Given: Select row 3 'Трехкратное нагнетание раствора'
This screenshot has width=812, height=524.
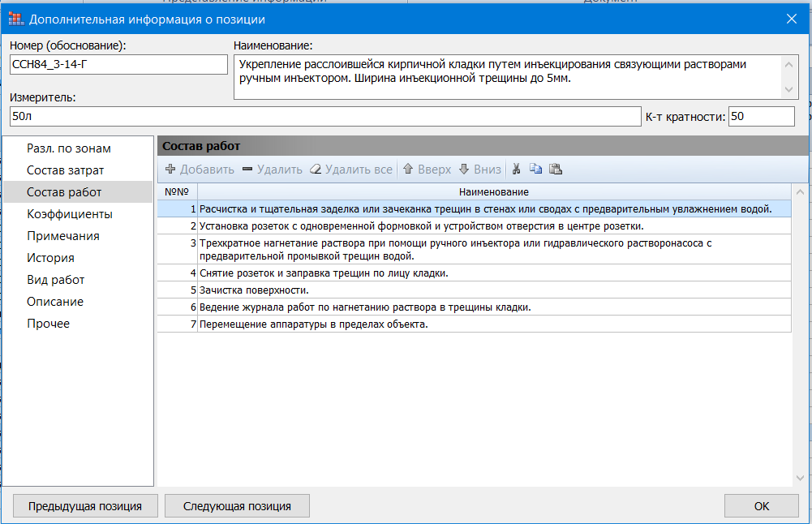Looking at the screenshot, I should pos(475,250).
